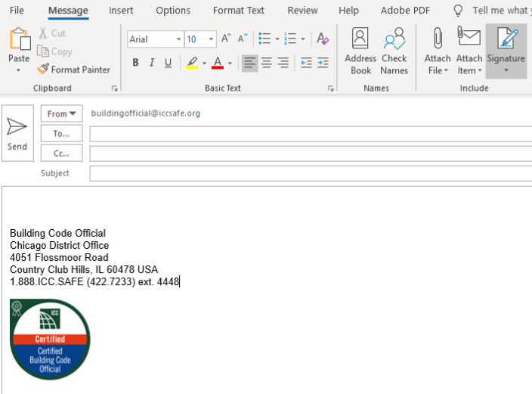
Task: Switch to the Insert tab
Action: point(121,11)
